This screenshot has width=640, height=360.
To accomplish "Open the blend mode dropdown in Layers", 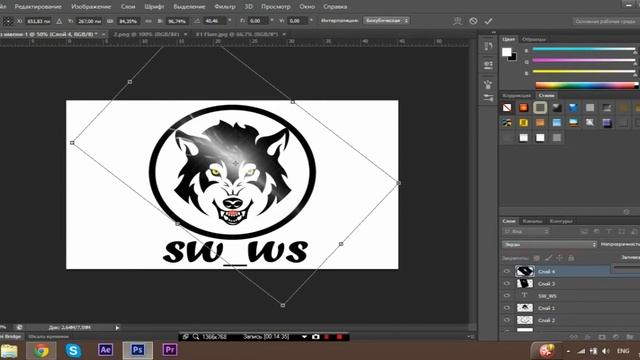I will click(x=549, y=244).
